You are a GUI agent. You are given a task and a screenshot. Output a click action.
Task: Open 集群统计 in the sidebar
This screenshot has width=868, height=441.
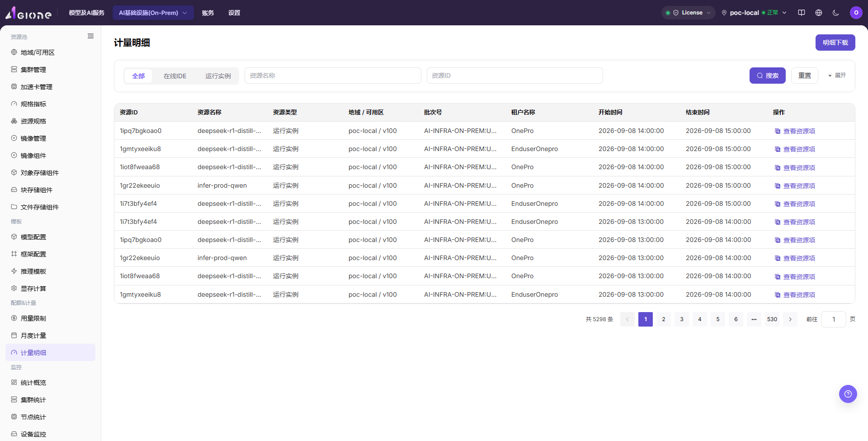[50, 400]
